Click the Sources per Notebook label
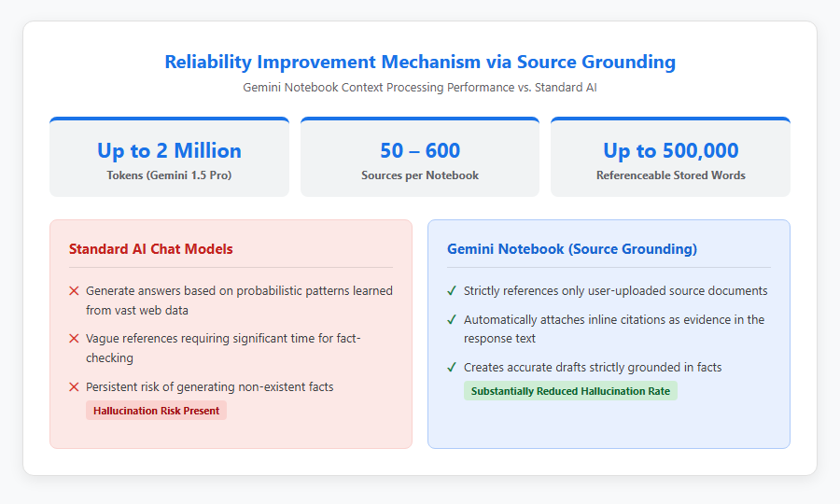This screenshot has height=504, width=840. pos(420,175)
